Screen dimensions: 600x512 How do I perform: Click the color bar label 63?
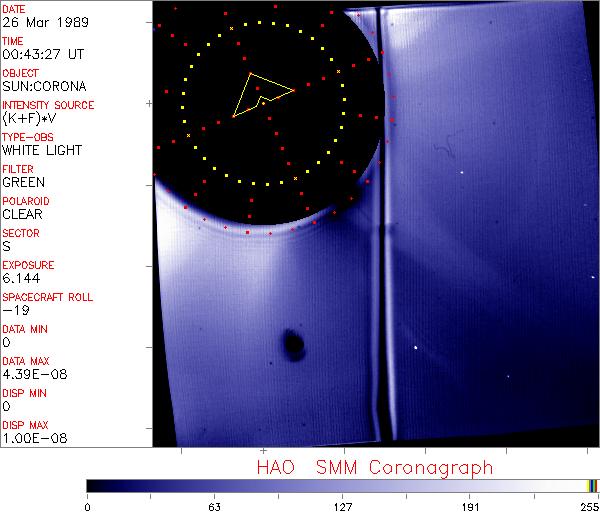coord(214,507)
